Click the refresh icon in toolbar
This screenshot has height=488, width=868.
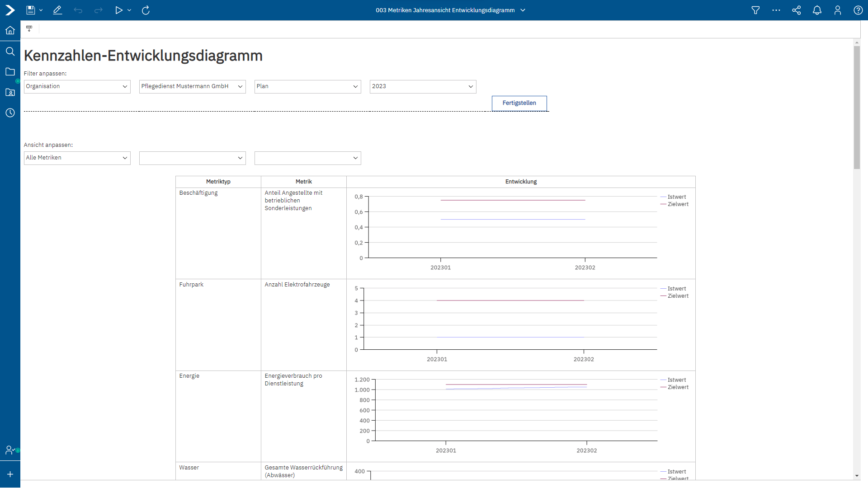146,10
